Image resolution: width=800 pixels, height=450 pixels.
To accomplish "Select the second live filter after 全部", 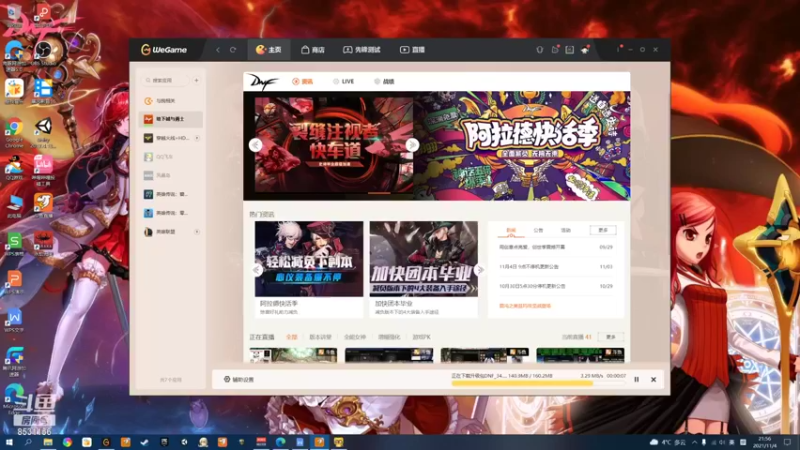I will [x=320, y=337].
